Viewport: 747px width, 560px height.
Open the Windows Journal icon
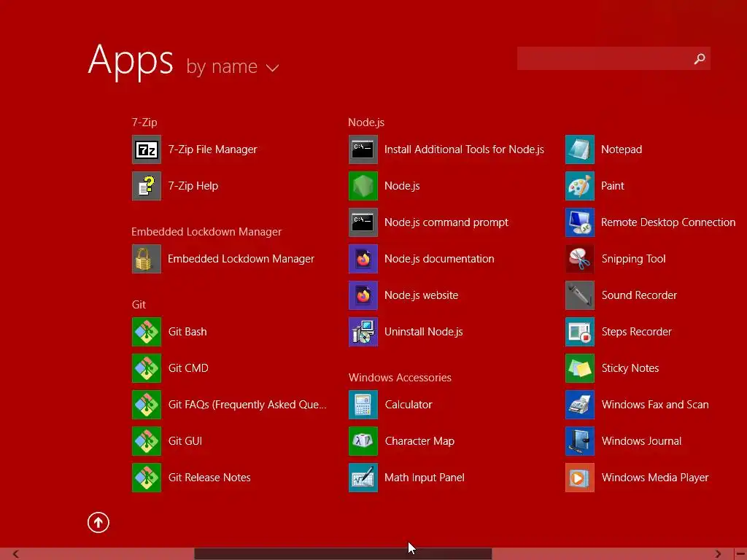pos(580,441)
